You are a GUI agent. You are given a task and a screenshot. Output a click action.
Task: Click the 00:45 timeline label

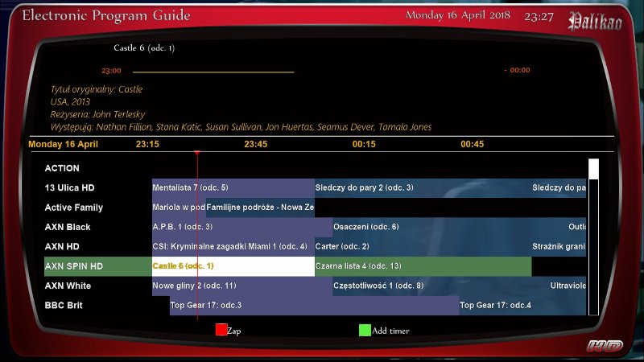pos(473,144)
